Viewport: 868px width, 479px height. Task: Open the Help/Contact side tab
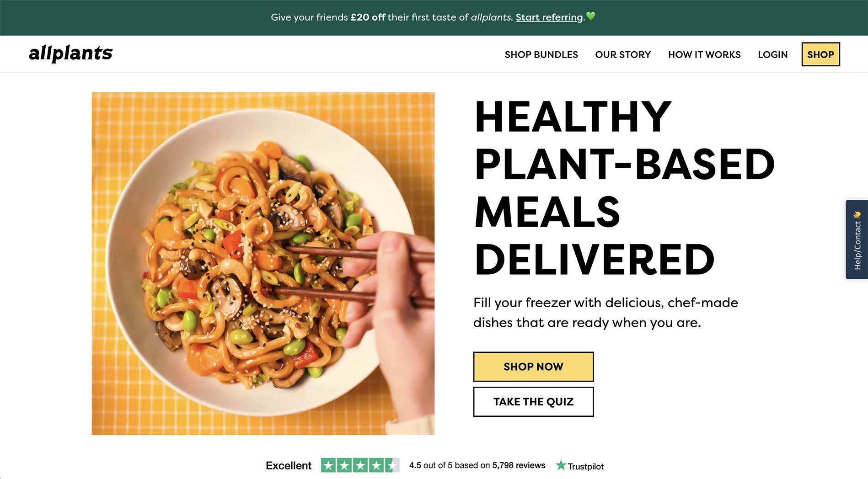[x=857, y=239]
